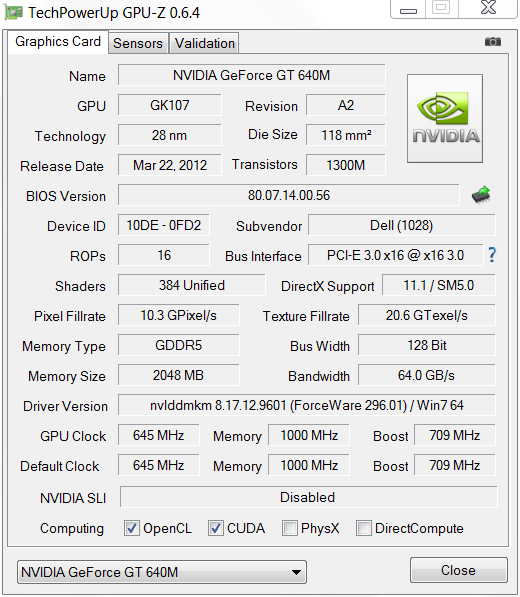Screen dimensions: 520x597
Task: Close the window using title bar X
Action: [488, 8]
